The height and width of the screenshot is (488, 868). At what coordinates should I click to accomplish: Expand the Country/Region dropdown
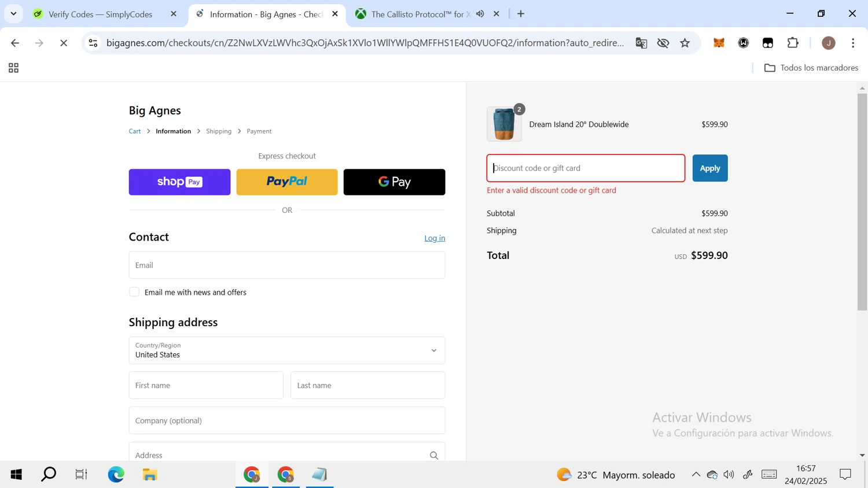pyautogui.click(x=287, y=350)
